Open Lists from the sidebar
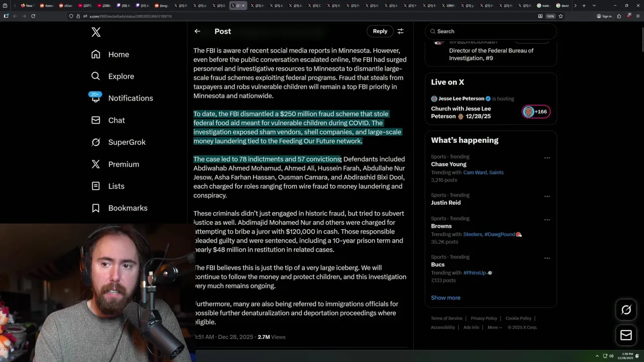 [x=108, y=186]
